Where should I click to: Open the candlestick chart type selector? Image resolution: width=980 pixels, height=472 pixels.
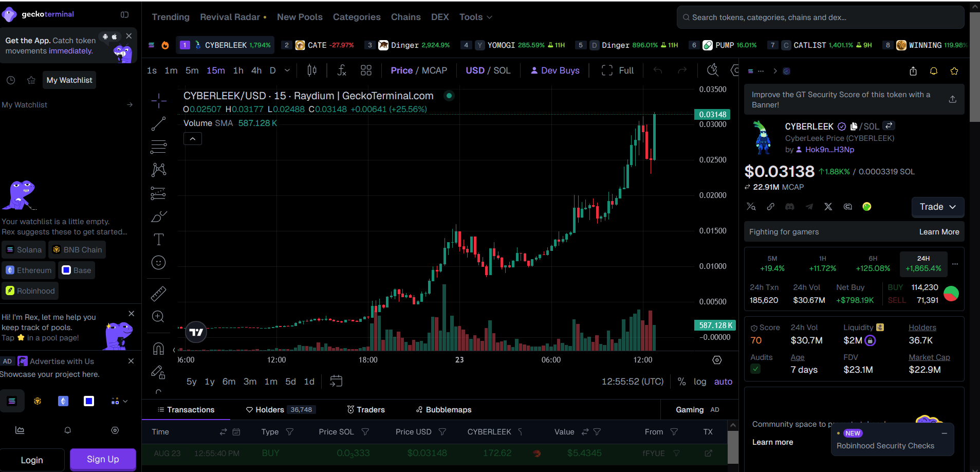(x=312, y=70)
